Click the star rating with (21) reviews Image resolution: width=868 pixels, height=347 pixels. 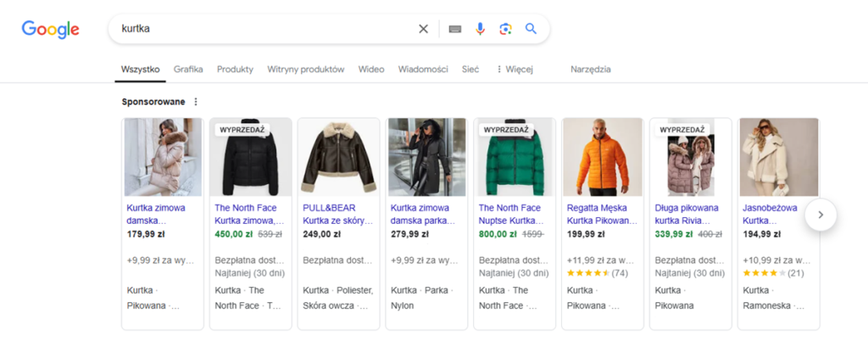click(773, 273)
